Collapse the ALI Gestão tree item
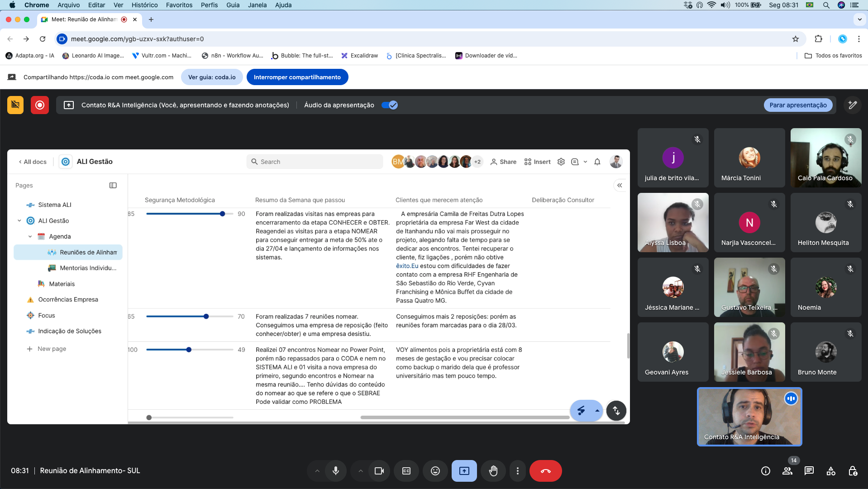 click(x=19, y=221)
